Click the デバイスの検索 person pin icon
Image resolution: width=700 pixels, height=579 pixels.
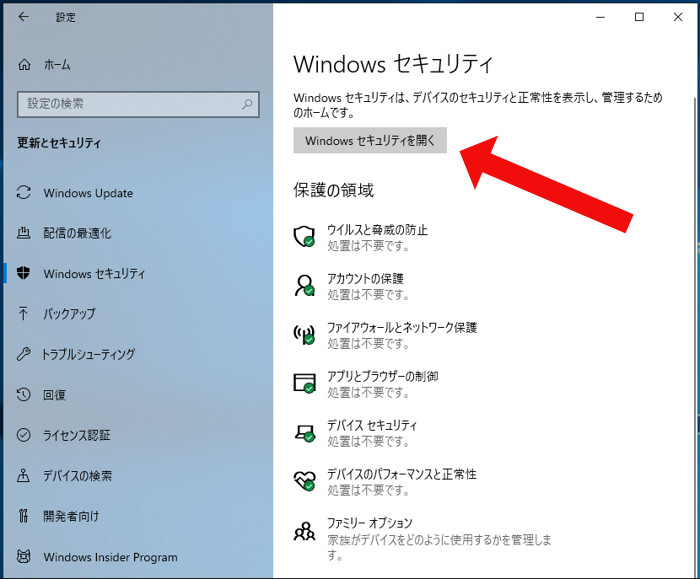click(x=23, y=475)
